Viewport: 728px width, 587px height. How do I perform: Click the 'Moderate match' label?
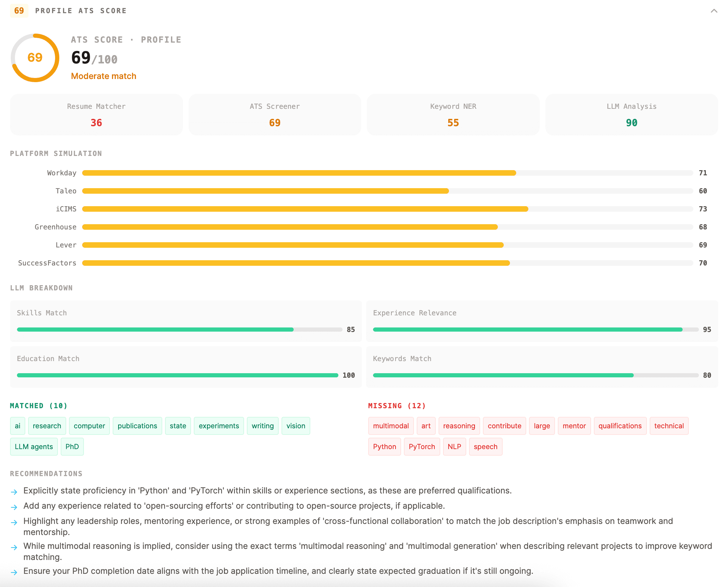click(103, 76)
